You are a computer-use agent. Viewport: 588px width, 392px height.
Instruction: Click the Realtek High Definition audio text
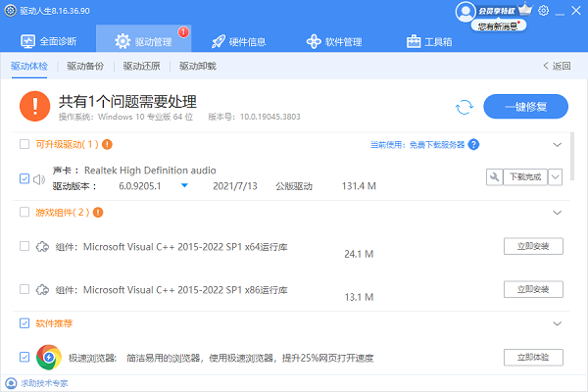pos(150,171)
